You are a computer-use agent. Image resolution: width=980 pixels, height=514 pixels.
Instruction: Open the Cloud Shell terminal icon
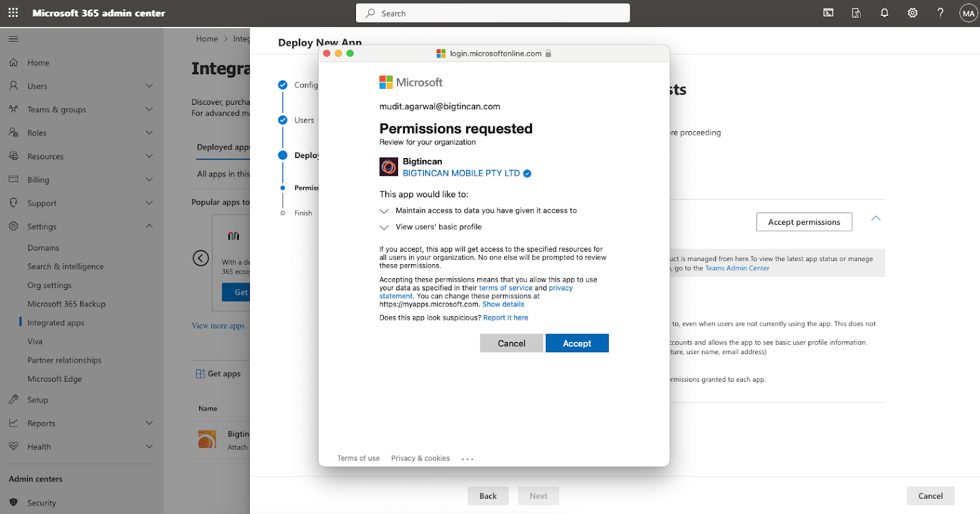[828, 13]
